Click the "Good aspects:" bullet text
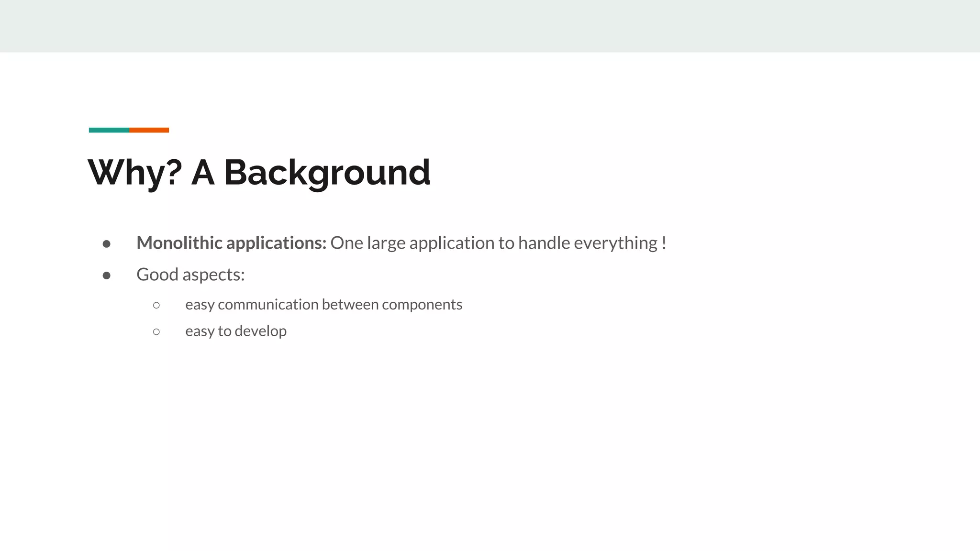The width and height of the screenshot is (980, 551). point(190,275)
